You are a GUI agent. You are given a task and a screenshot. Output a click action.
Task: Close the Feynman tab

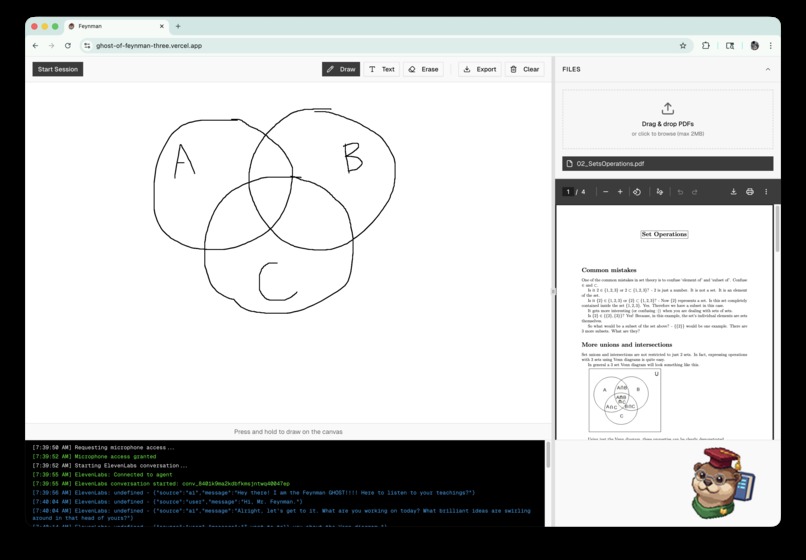tap(161, 26)
